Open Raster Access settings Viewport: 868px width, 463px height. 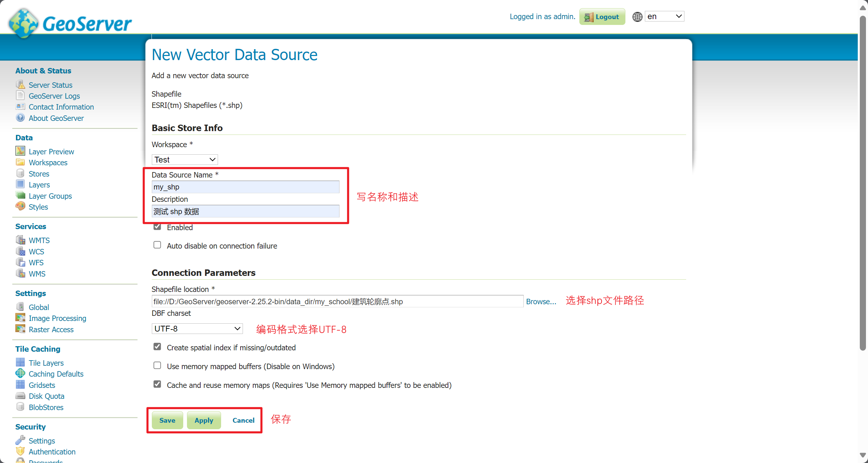[x=51, y=329]
